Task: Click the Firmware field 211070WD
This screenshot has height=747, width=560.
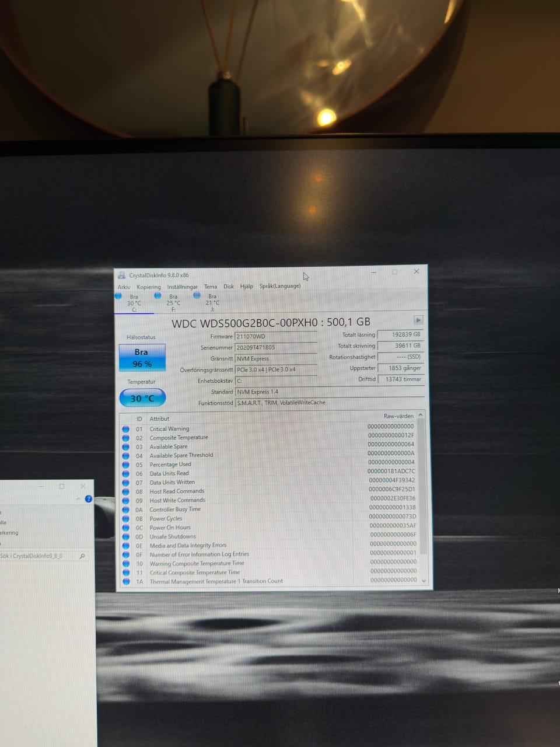Action: [276, 337]
